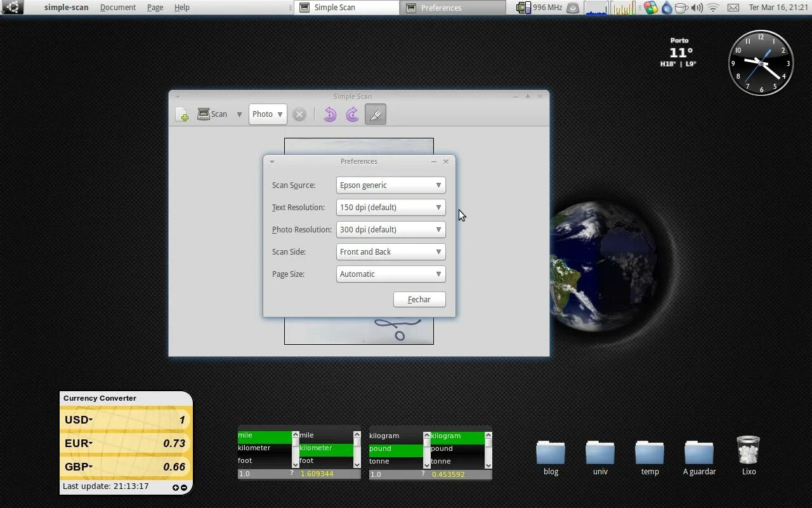Switch scan mode from Photo
The image size is (812, 508).
(267, 114)
